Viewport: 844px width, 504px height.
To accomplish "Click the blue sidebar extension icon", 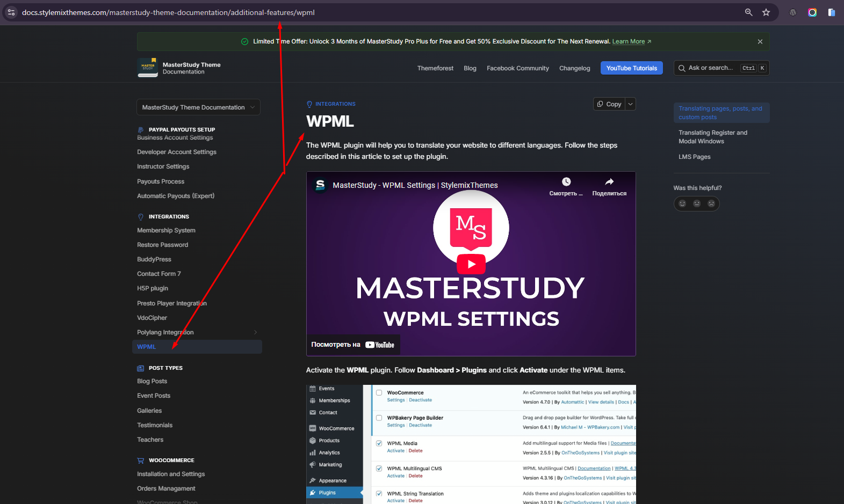I will click(832, 12).
